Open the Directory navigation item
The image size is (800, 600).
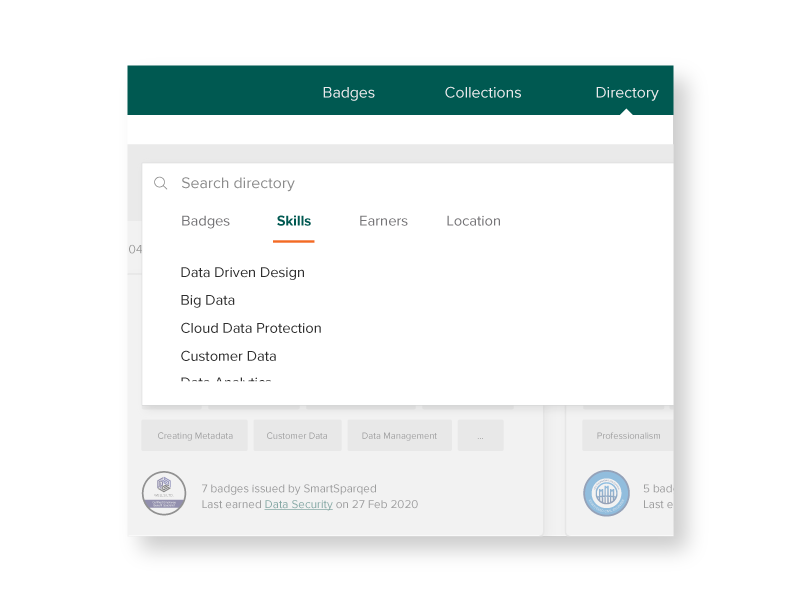627,92
